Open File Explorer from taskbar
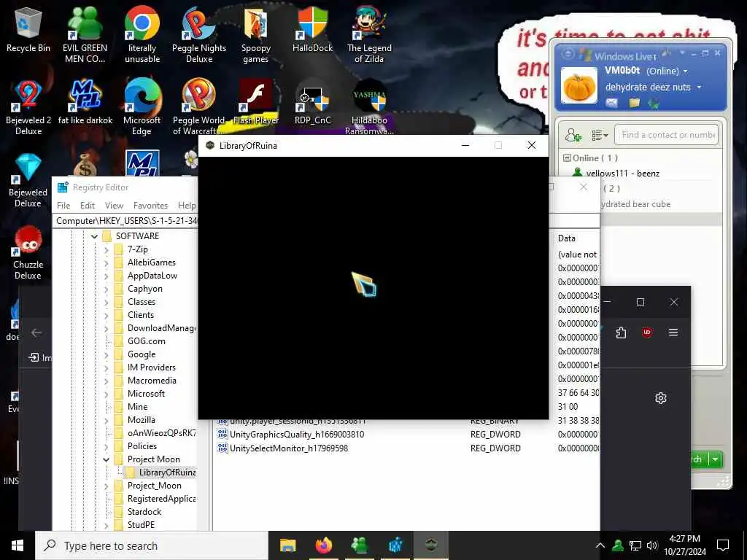This screenshot has width=747, height=560. pyautogui.click(x=287, y=545)
